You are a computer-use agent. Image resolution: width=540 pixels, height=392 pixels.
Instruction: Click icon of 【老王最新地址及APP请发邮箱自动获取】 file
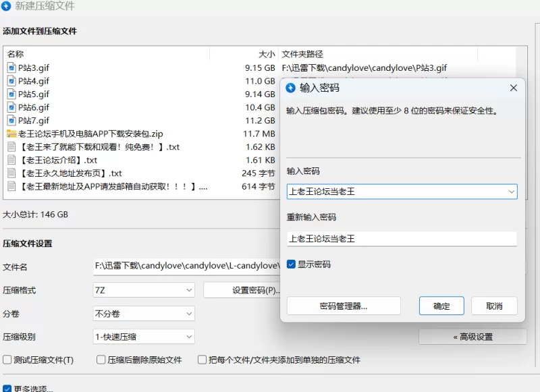click(11, 186)
